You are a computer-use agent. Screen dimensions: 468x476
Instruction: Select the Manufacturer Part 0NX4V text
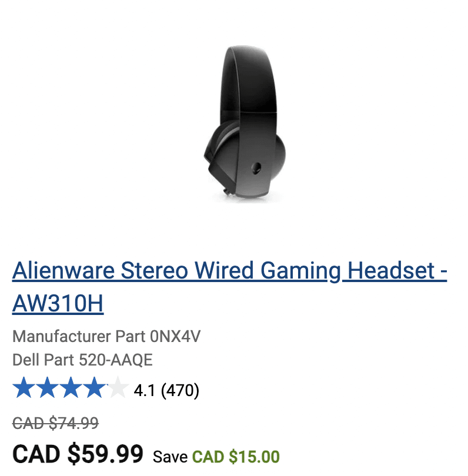106,336
